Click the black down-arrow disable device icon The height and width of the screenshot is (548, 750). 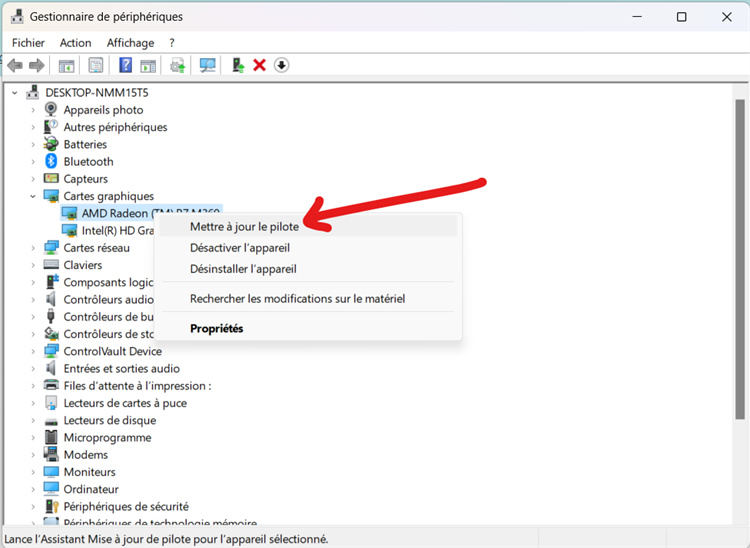coord(281,65)
